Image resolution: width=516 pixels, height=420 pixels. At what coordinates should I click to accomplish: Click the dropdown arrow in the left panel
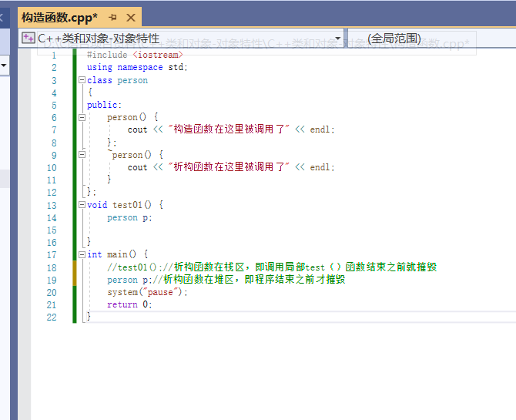[4, 66]
